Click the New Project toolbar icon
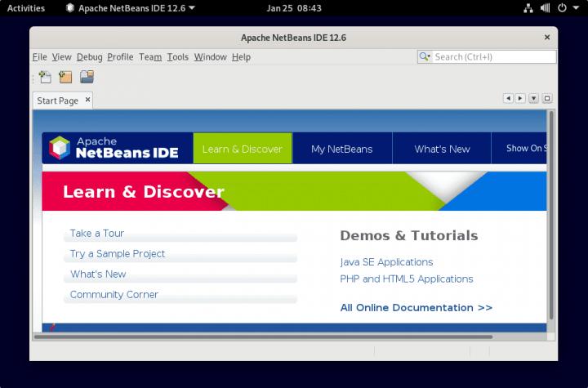The height and width of the screenshot is (388, 588). 65,78
